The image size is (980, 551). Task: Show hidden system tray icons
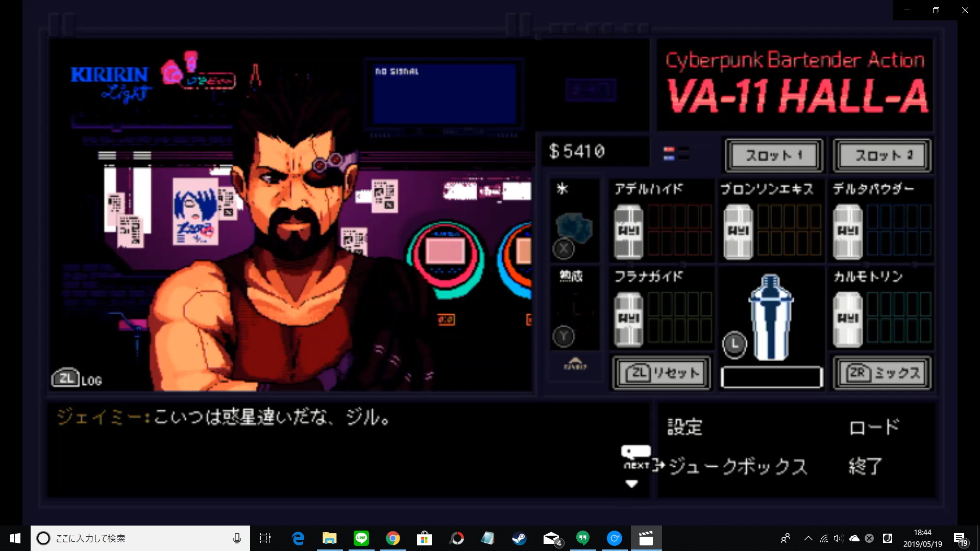[x=808, y=538]
